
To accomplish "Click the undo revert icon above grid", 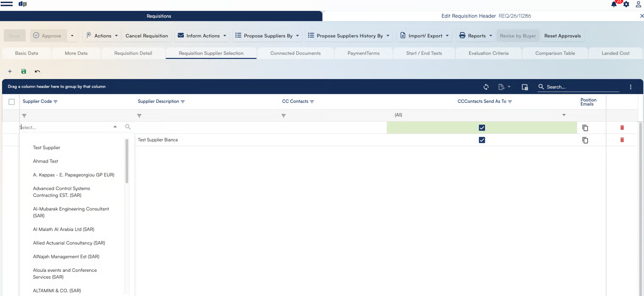I will (37, 72).
